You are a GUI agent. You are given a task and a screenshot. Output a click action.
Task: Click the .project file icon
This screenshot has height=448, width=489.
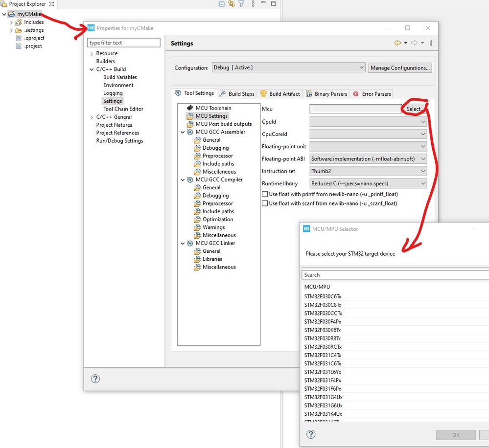19,46
